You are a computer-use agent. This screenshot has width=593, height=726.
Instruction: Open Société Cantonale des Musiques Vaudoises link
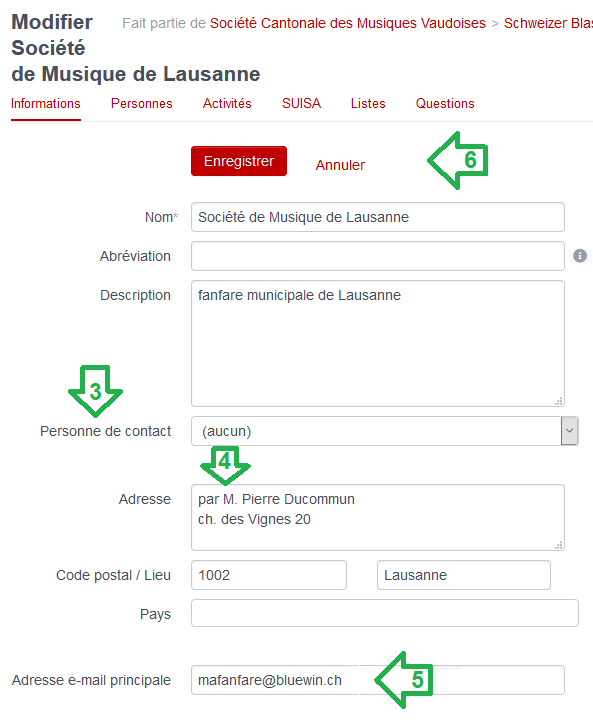(x=348, y=23)
